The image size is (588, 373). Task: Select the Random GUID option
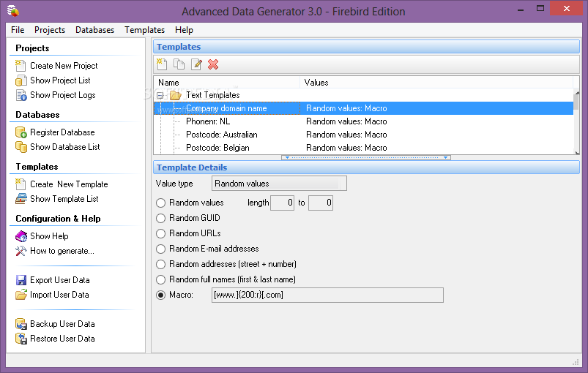[x=160, y=218]
